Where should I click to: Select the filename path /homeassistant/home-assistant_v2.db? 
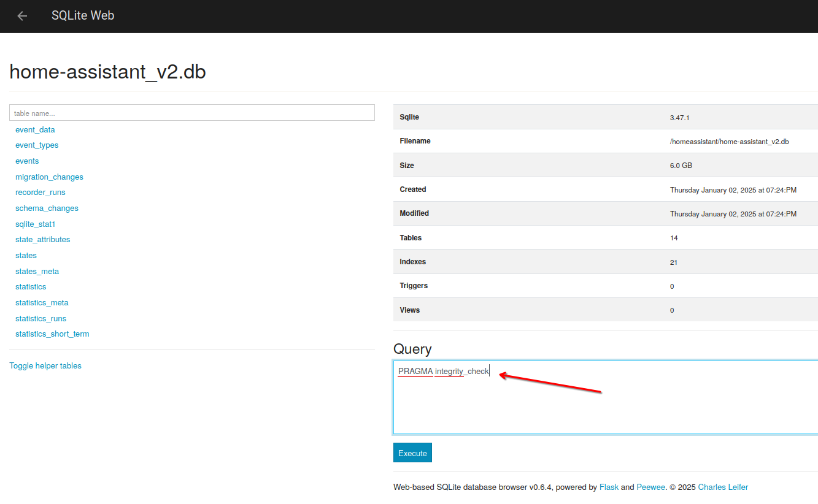point(729,142)
